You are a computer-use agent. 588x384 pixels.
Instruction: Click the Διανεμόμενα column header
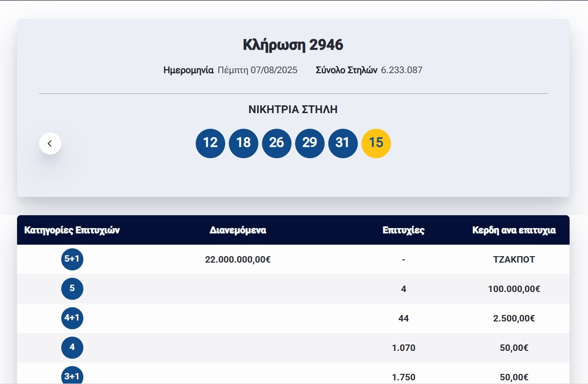pyautogui.click(x=238, y=230)
